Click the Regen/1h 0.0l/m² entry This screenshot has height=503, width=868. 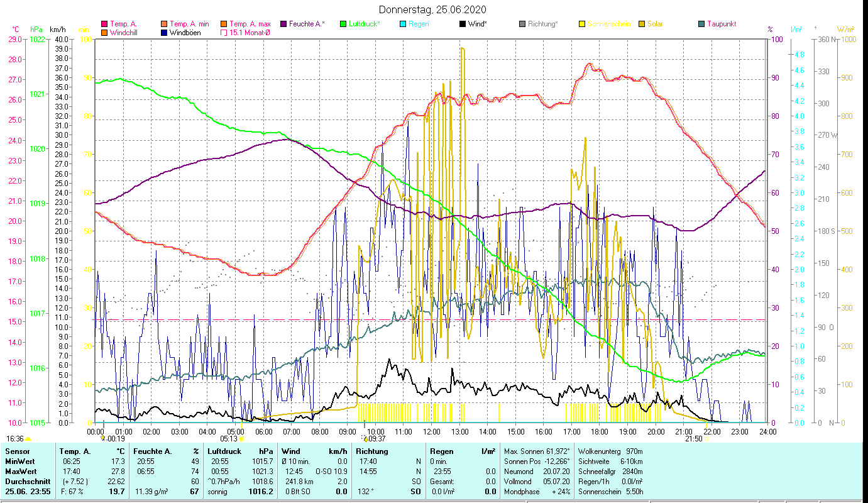point(610,480)
